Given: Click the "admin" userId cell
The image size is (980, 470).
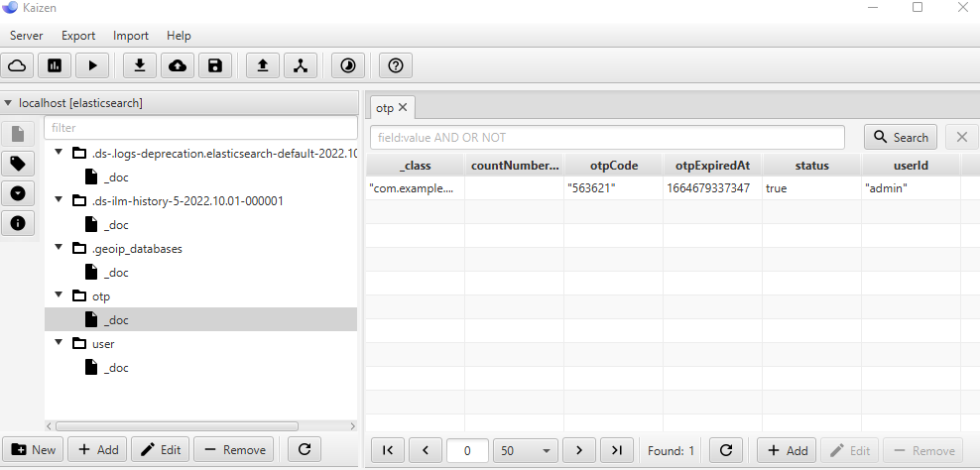Looking at the screenshot, I should [x=911, y=188].
